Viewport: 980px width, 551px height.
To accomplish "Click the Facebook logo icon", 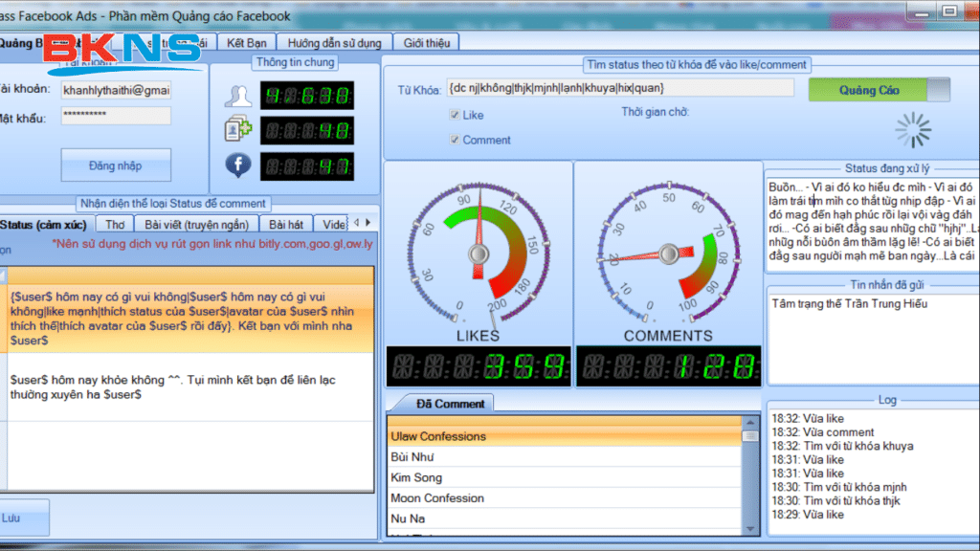I will 237,165.
